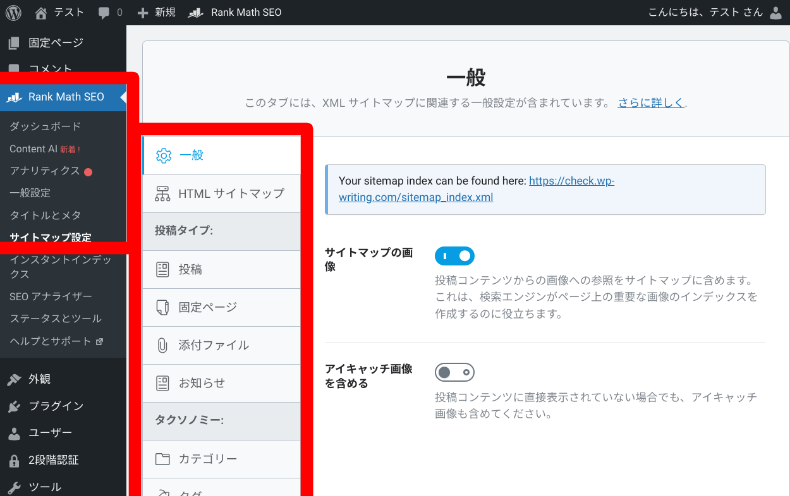Image resolution: width=790 pixels, height=496 pixels.
Task: Click the WordPress logo icon
Action: (x=14, y=13)
